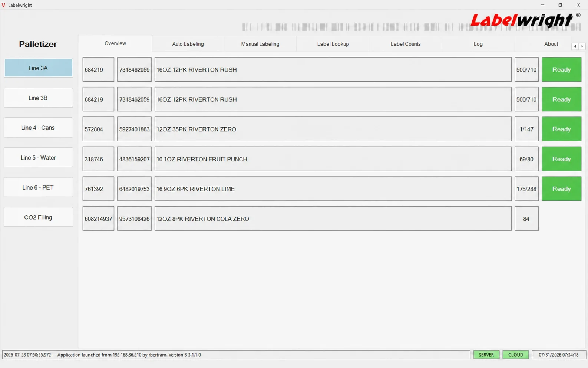588x368 pixels.
Task: Click the CLOUD status indicator
Action: coord(515,355)
